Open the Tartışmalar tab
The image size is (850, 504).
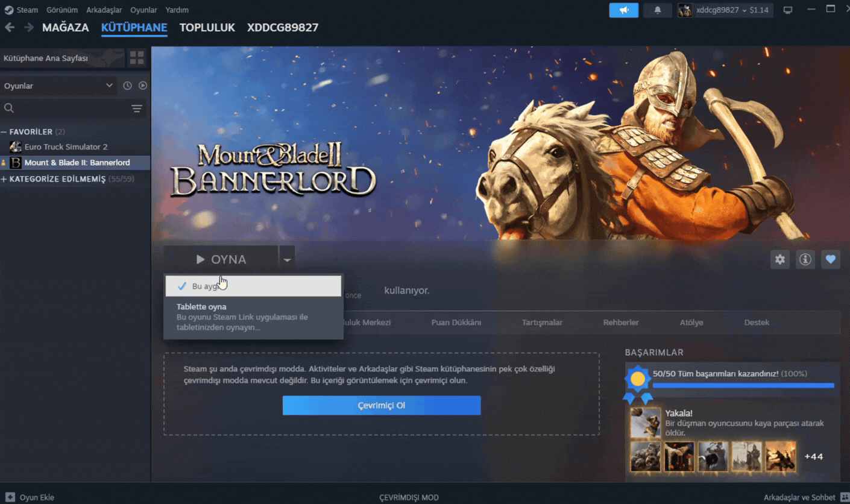(542, 323)
